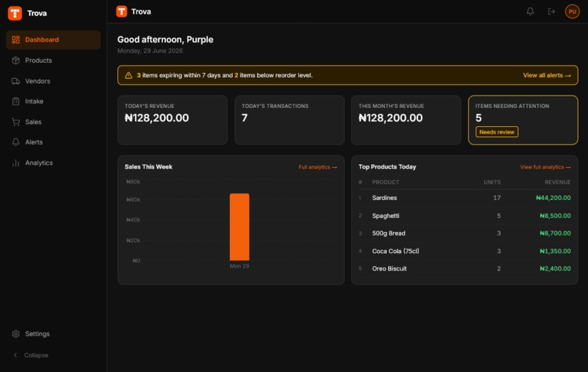
Task: Click the Sales cart icon
Action: coord(16,122)
